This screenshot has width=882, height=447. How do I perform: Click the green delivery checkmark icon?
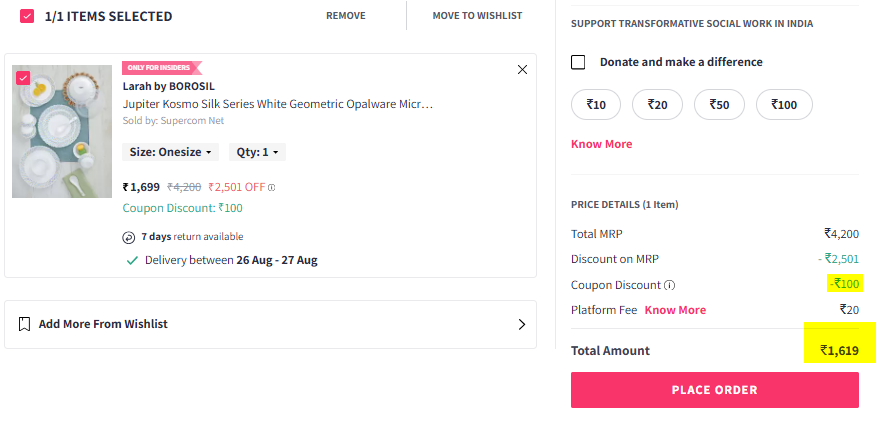click(x=132, y=260)
